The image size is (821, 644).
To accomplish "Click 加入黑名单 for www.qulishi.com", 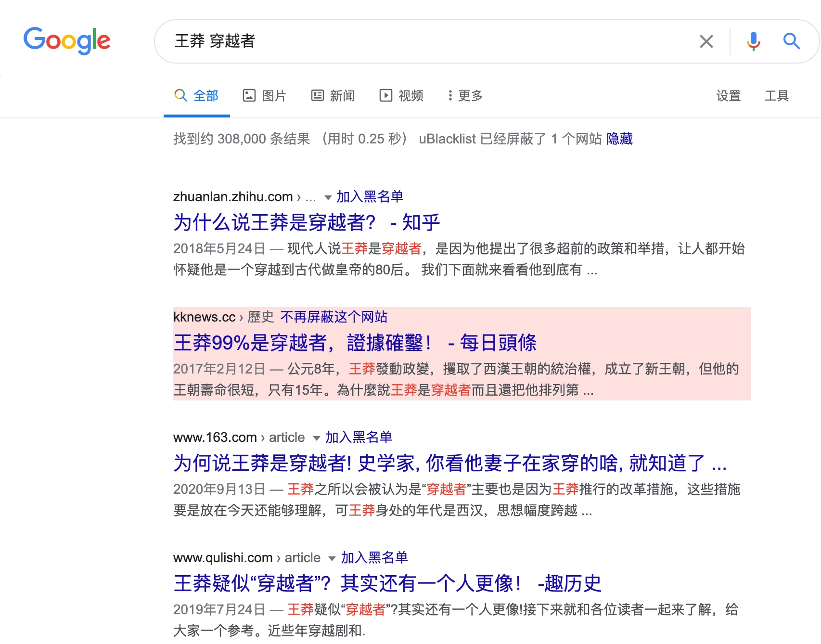I will [374, 557].
